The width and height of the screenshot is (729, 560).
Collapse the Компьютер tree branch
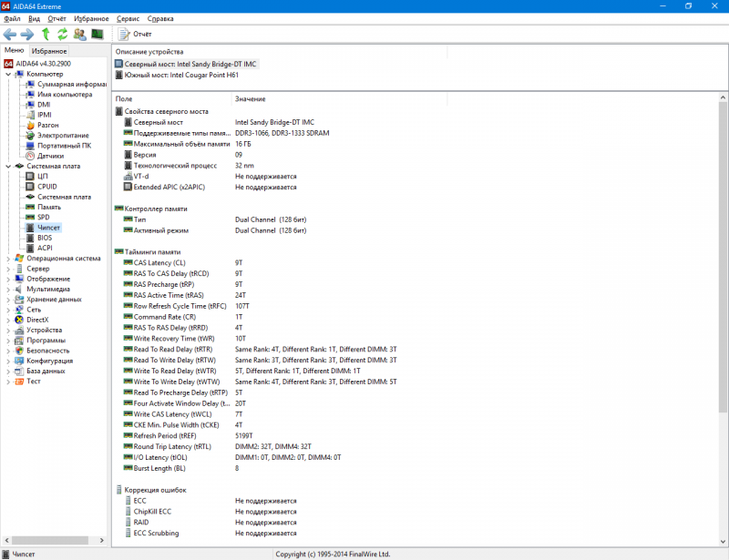8,74
